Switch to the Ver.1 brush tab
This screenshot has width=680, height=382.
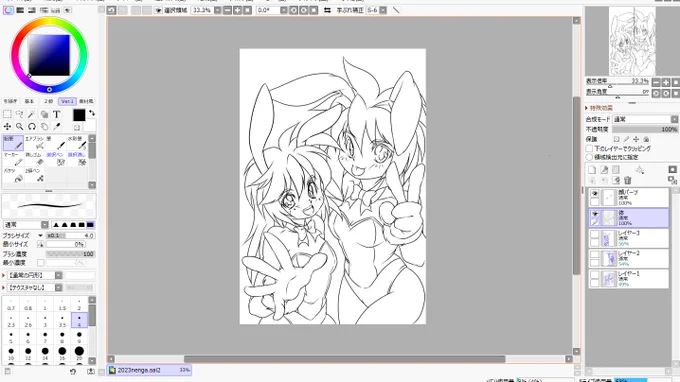67,101
